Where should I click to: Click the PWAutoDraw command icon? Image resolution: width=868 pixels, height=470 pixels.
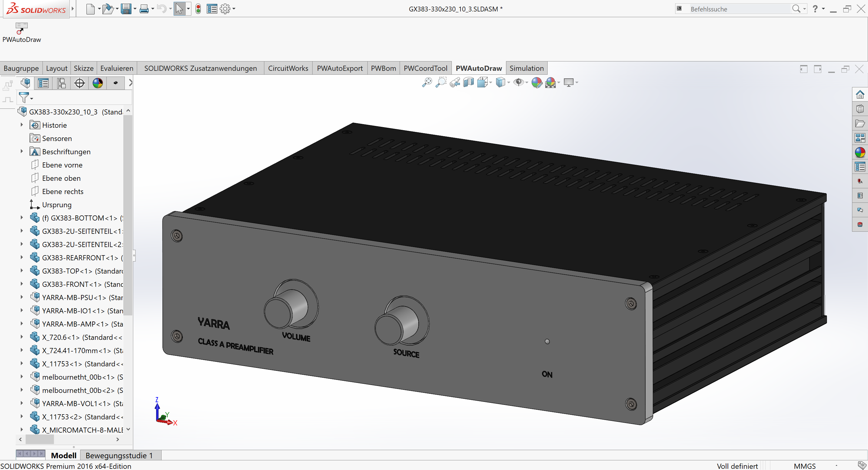(22, 28)
